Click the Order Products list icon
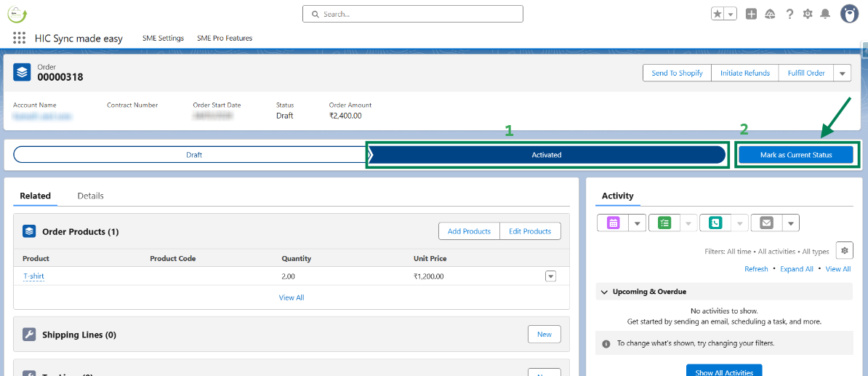Viewport: 868px width, 376px height. point(29,231)
